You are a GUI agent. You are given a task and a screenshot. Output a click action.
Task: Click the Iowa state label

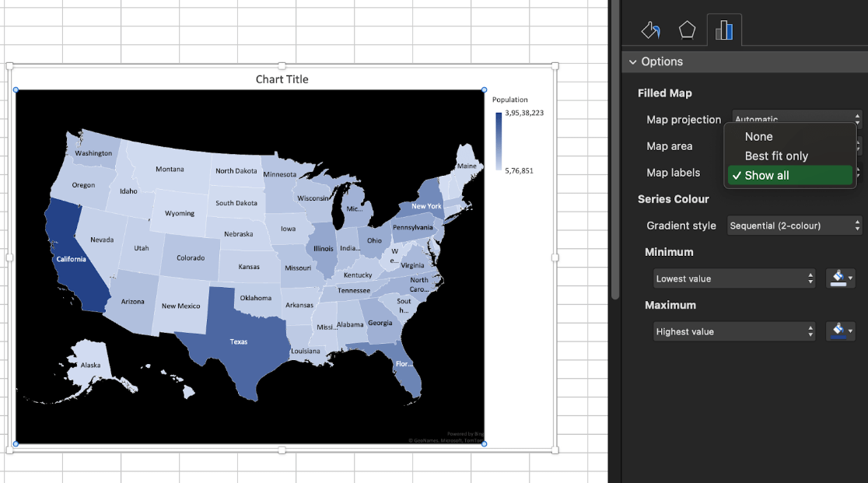289,229
